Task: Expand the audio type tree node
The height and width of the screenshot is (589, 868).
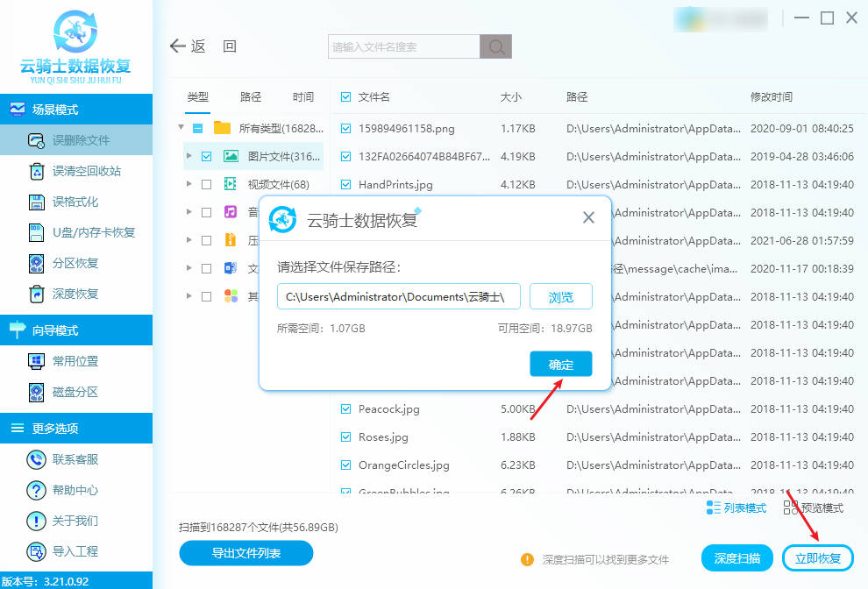Action: [x=189, y=212]
